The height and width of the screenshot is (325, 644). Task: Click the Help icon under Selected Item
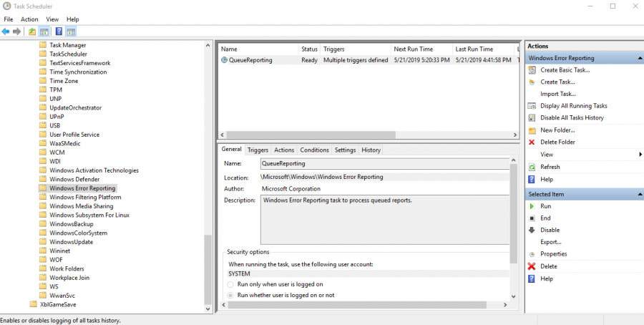[x=532, y=278]
